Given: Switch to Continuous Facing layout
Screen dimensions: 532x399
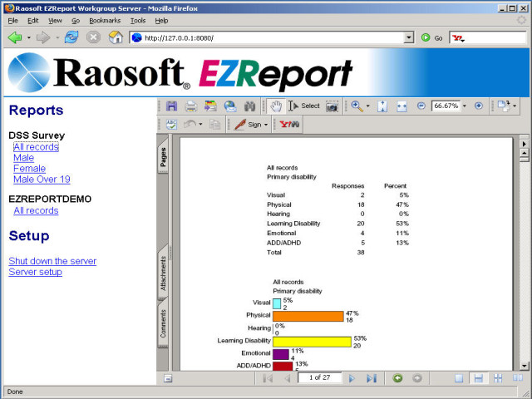Looking at the screenshot, I should coord(498,378).
